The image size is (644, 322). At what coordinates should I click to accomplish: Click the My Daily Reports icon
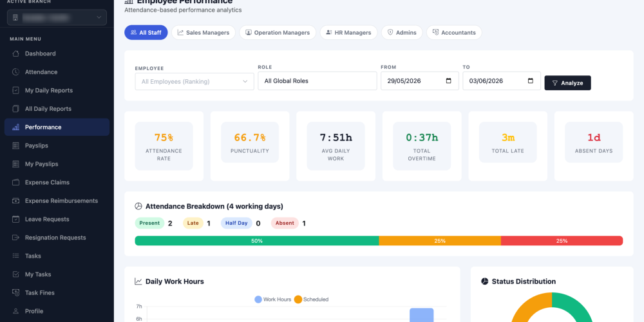pyautogui.click(x=15, y=90)
